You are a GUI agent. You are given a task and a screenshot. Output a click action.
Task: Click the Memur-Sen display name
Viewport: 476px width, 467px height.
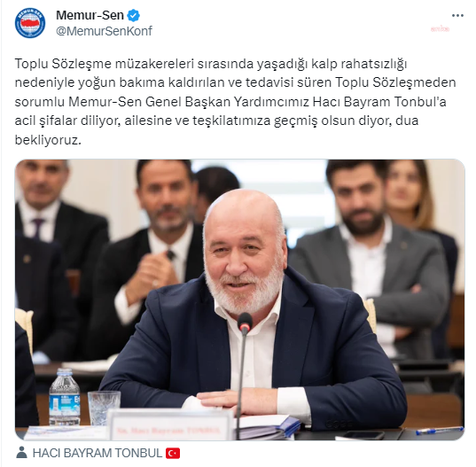[90, 15]
